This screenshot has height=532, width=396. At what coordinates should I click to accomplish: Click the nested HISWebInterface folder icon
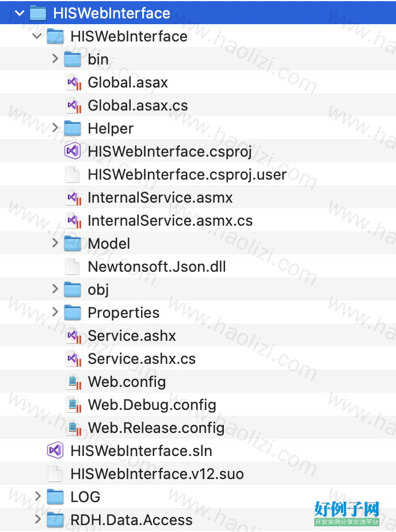[x=55, y=36]
